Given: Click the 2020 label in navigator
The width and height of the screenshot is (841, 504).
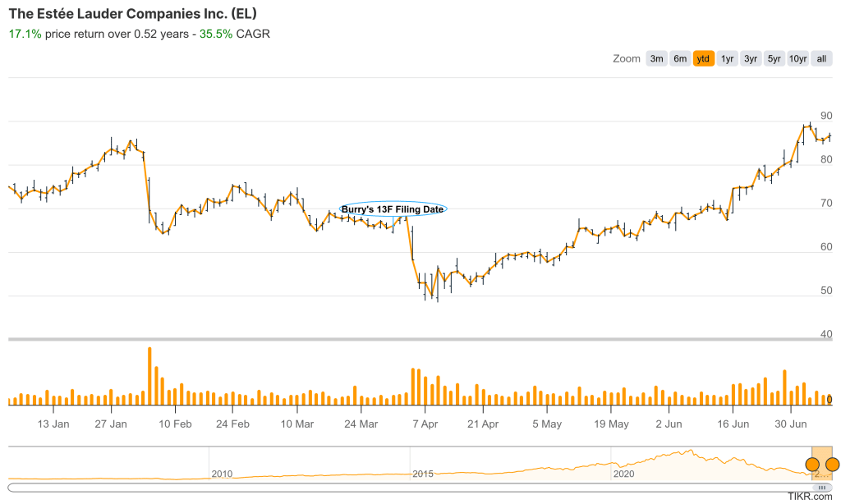Looking at the screenshot, I should [624, 474].
